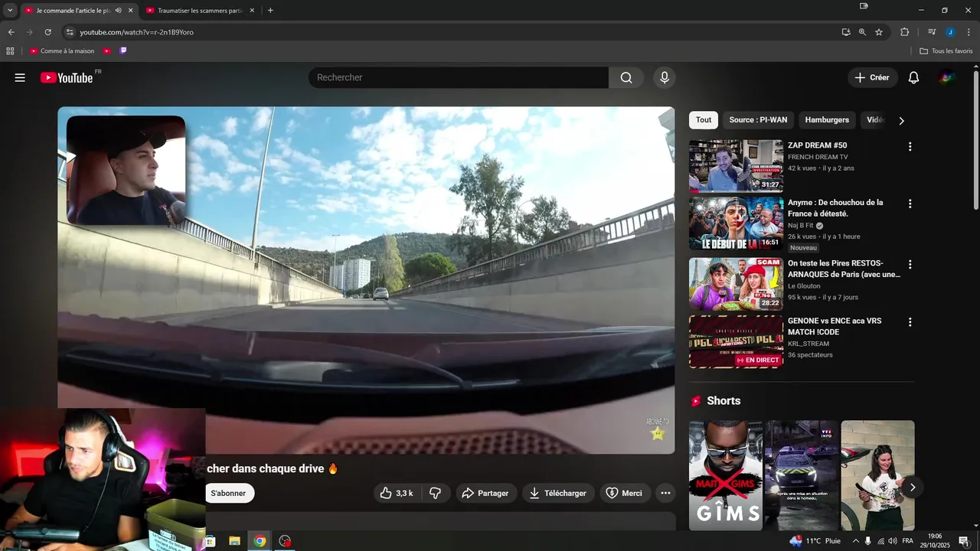Open the "Comme à la maison" bookmark

pyautogui.click(x=62, y=51)
